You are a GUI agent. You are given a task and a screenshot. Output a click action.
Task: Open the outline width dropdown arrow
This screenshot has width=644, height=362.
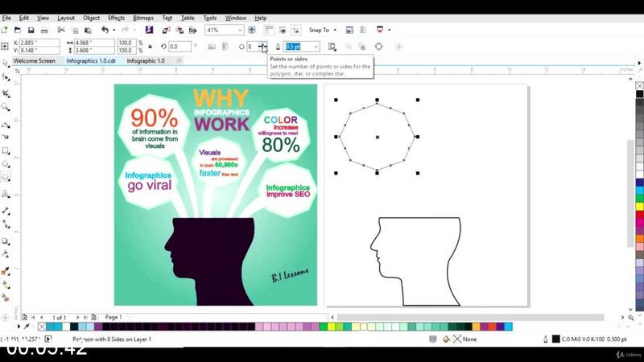pos(316,47)
